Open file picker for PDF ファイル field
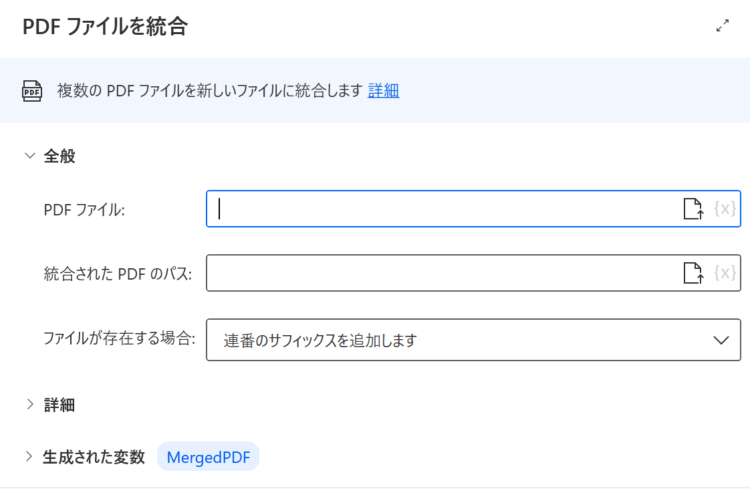This screenshot has width=750, height=491. pos(693,209)
